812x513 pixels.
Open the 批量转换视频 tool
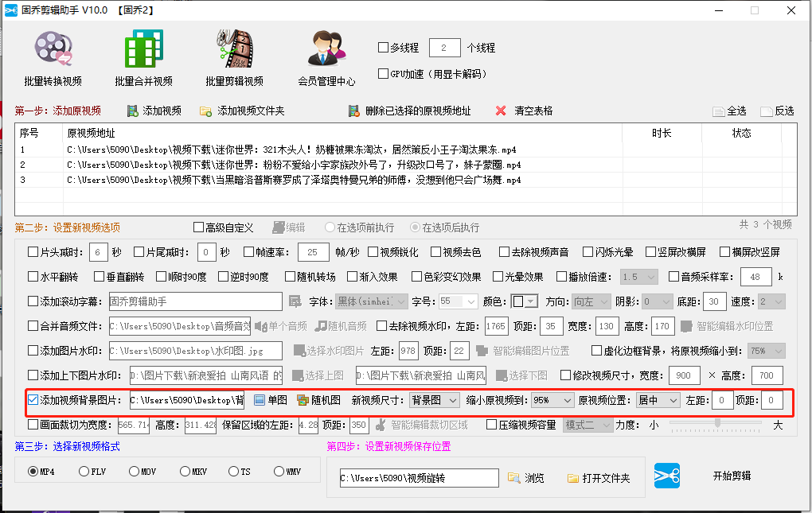(x=53, y=56)
